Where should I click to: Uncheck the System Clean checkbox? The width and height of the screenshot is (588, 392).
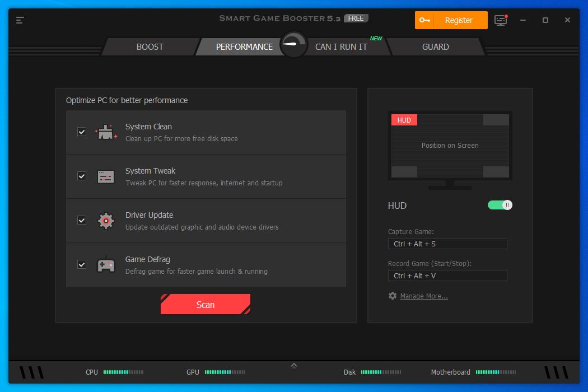pyautogui.click(x=82, y=132)
